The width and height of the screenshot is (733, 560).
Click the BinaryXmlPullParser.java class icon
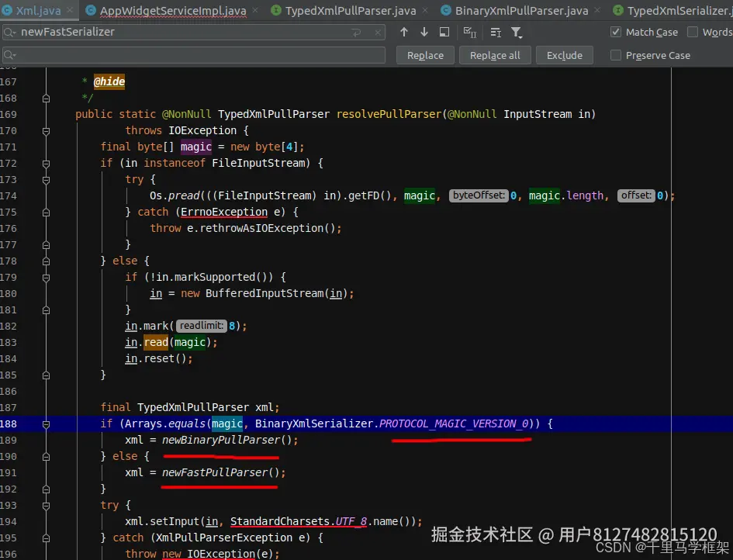coord(446,10)
